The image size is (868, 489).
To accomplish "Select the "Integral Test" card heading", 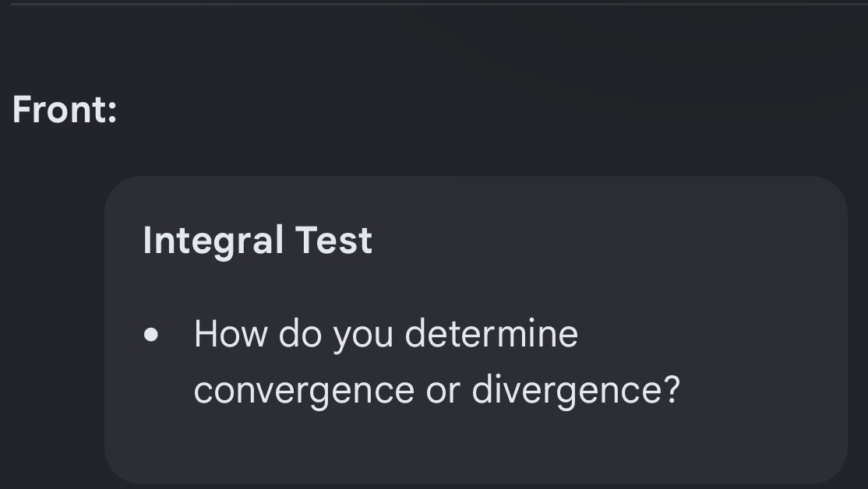I will pyautogui.click(x=257, y=241).
